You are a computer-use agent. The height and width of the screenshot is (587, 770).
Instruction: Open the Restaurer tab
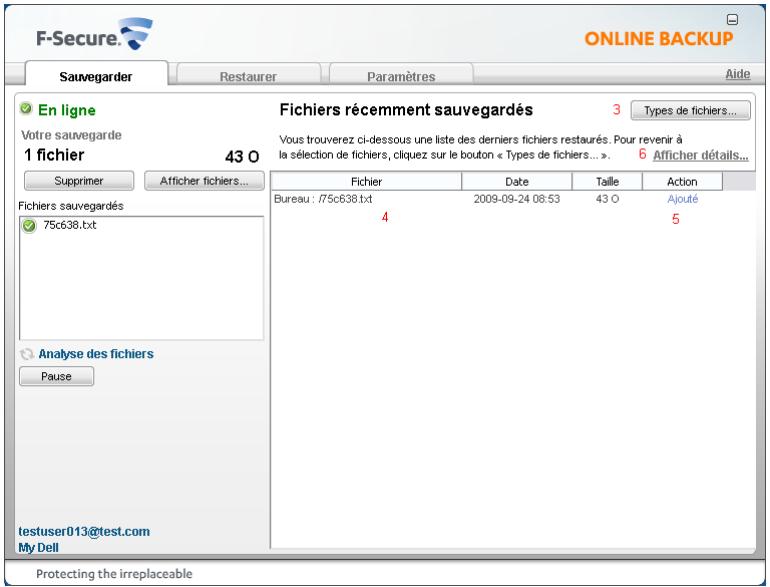point(248,76)
